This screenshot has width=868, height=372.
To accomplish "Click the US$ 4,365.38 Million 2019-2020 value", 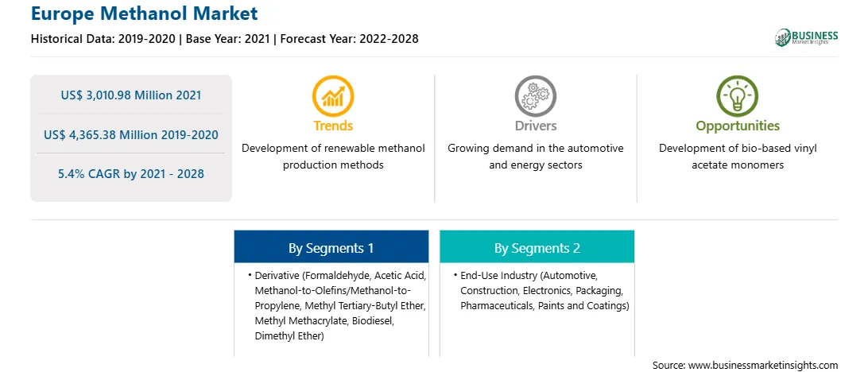I will click(x=131, y=134).
